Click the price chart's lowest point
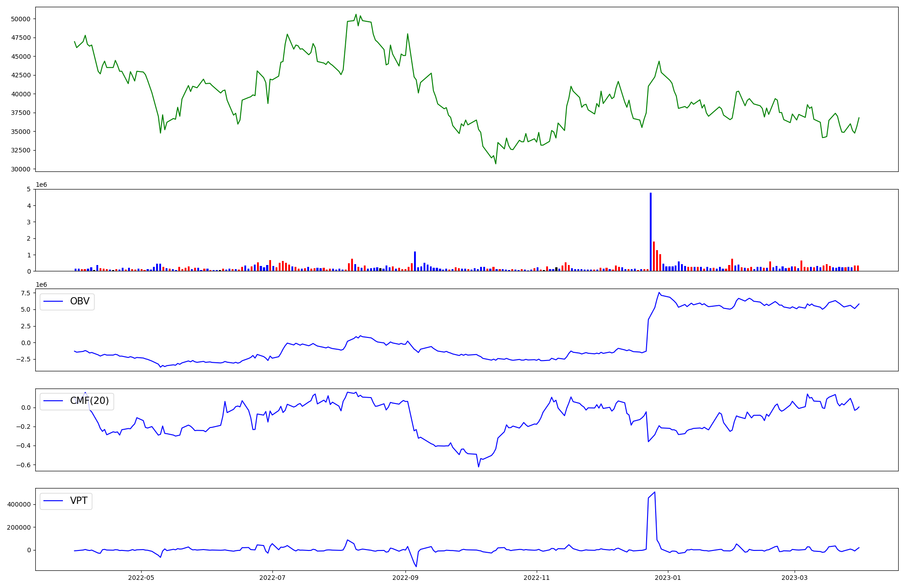This screenshot has width=905, height=588. click(495, 163)
